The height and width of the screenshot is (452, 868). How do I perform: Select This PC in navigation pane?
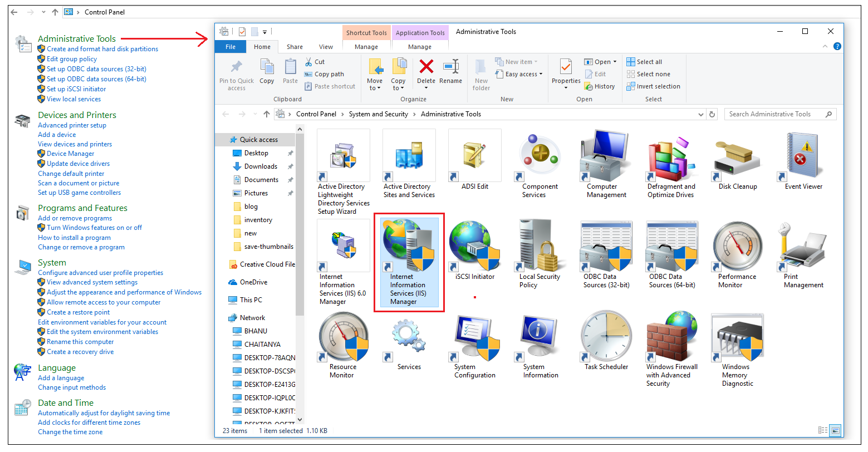(x=251, y=300)
